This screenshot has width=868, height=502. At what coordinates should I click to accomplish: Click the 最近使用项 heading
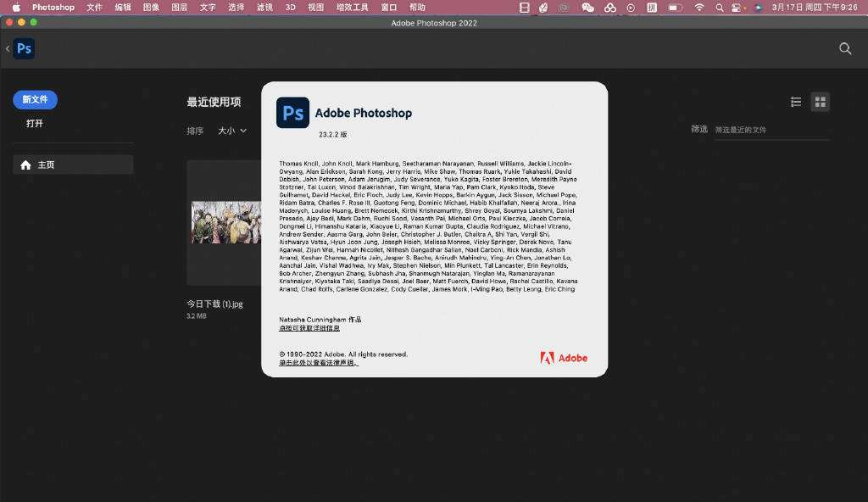coord(214,102)
